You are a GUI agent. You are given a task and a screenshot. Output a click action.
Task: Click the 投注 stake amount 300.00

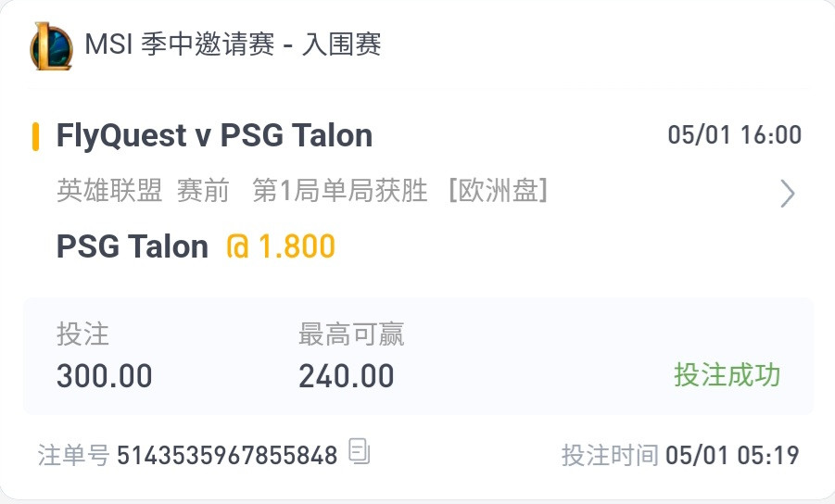click(105, 376)
